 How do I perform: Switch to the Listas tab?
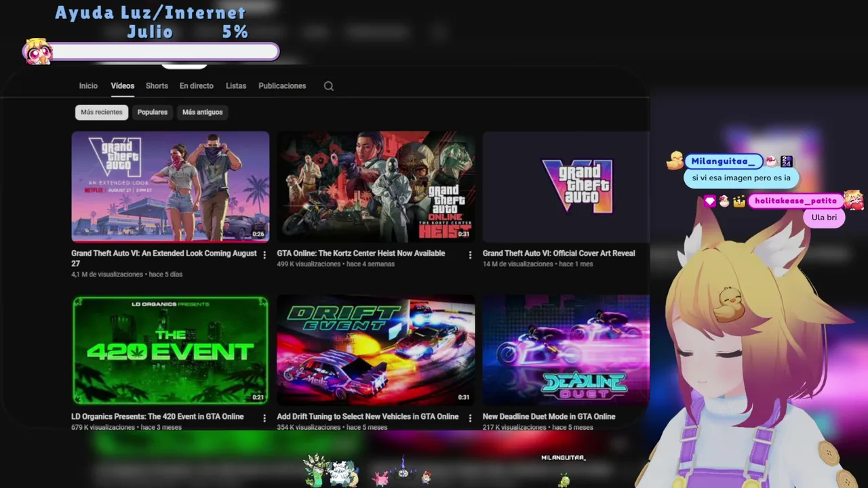[x=236, y=86]
